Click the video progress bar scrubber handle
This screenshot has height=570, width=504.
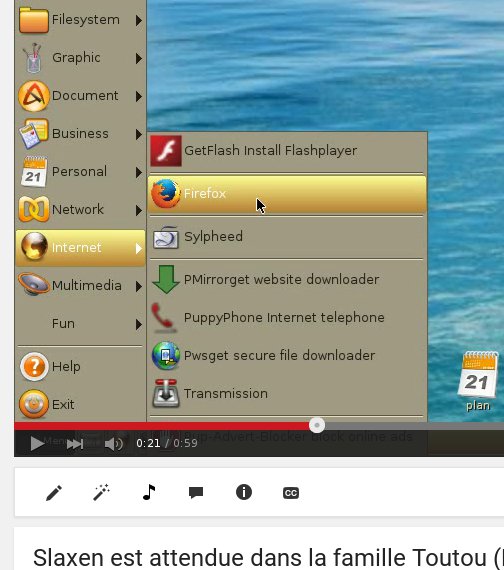pyautogui.click(x=317, y=425)
